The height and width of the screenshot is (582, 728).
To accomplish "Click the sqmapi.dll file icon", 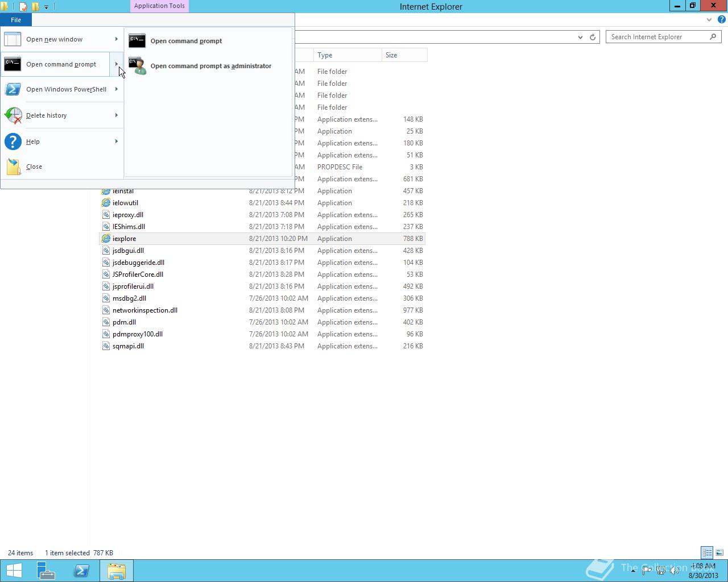I will [106, 346].
